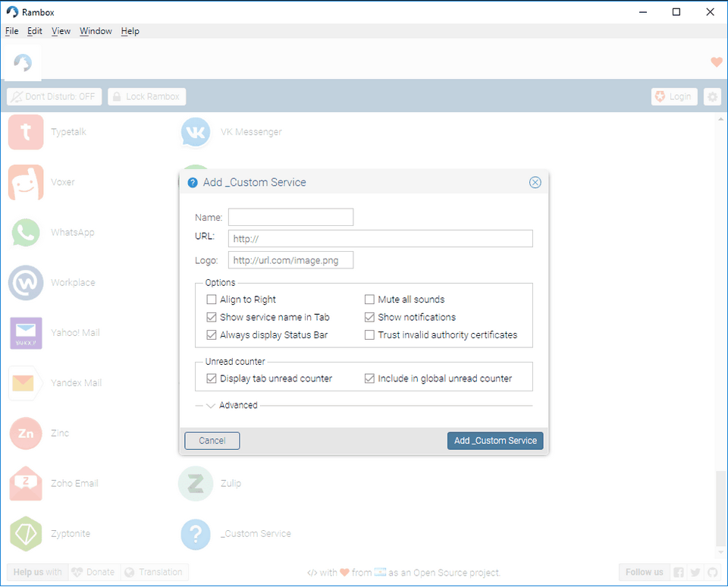Image resolution: width=728 pixels, height=587 pixels.
Task: Close the Add Custom Service dialog
Action: [535, 183]
